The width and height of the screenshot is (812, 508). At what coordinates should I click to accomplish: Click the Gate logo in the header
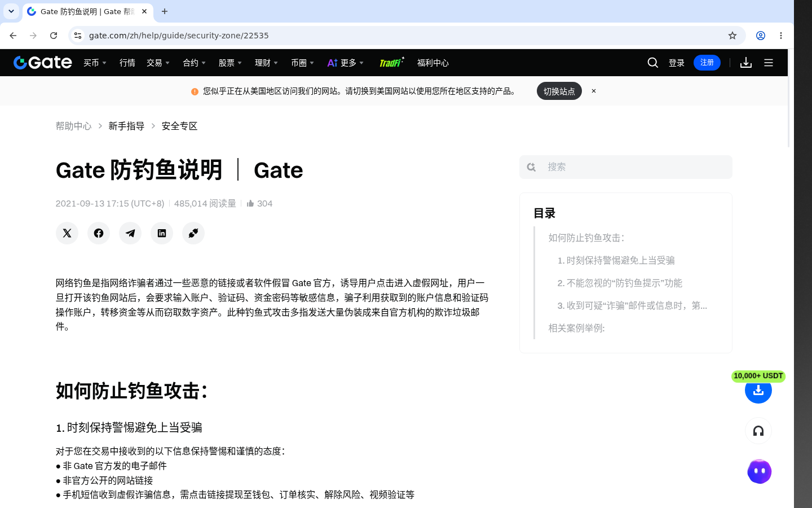43,63
